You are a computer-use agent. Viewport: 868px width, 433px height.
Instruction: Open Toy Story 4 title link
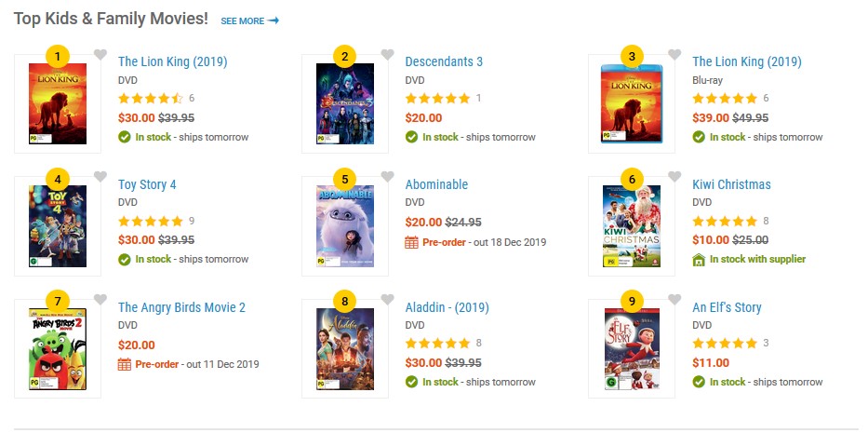coord(147,184)
